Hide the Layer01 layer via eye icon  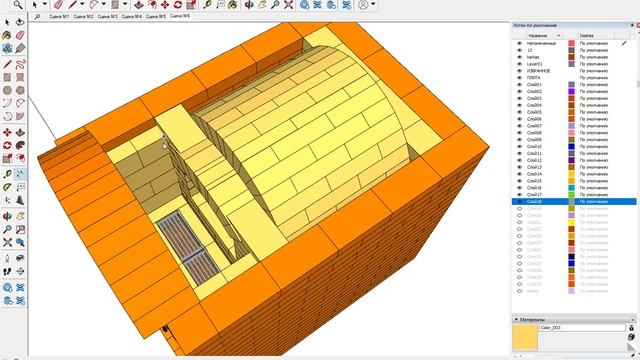(519, 64)
